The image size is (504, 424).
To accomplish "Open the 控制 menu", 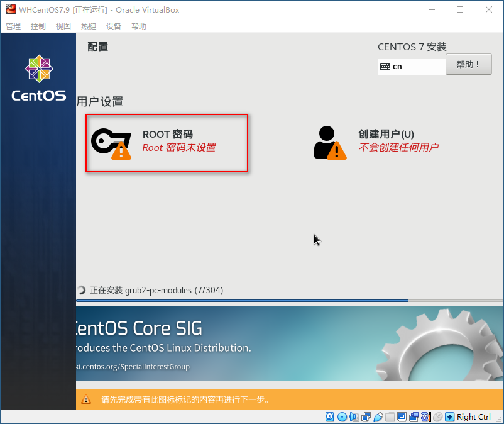I will (38, 26).
